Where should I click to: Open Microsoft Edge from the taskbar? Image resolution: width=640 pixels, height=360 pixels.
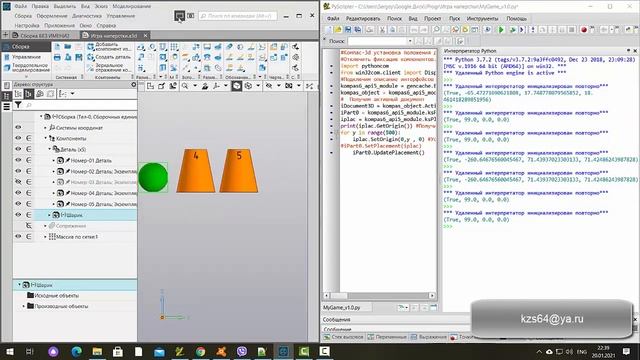point(76,351)
